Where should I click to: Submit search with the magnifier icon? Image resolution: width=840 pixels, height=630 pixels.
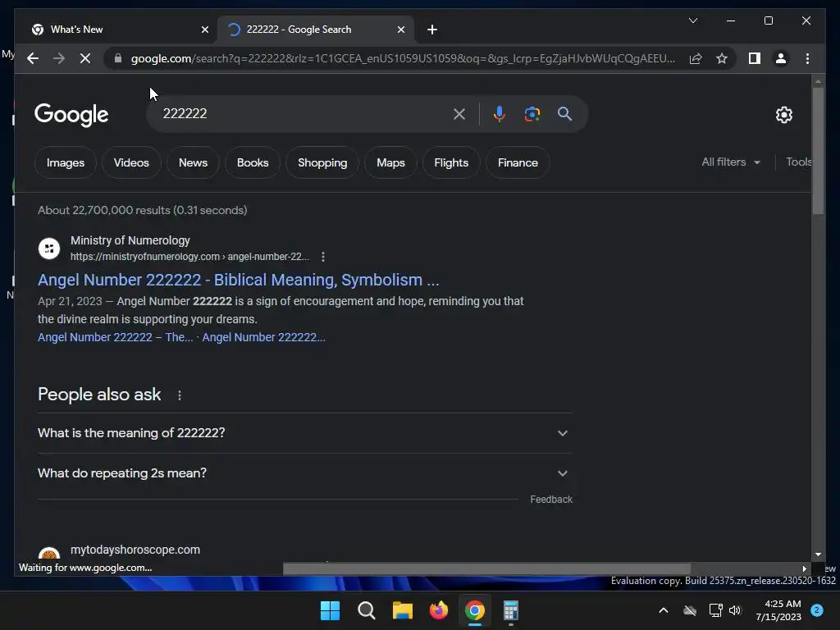pyautogui.click(x=564, y=114)
